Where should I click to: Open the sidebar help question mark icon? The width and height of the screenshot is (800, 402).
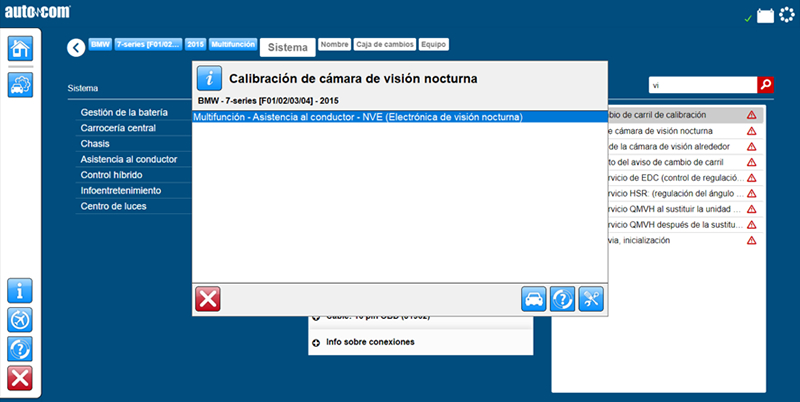20,349
